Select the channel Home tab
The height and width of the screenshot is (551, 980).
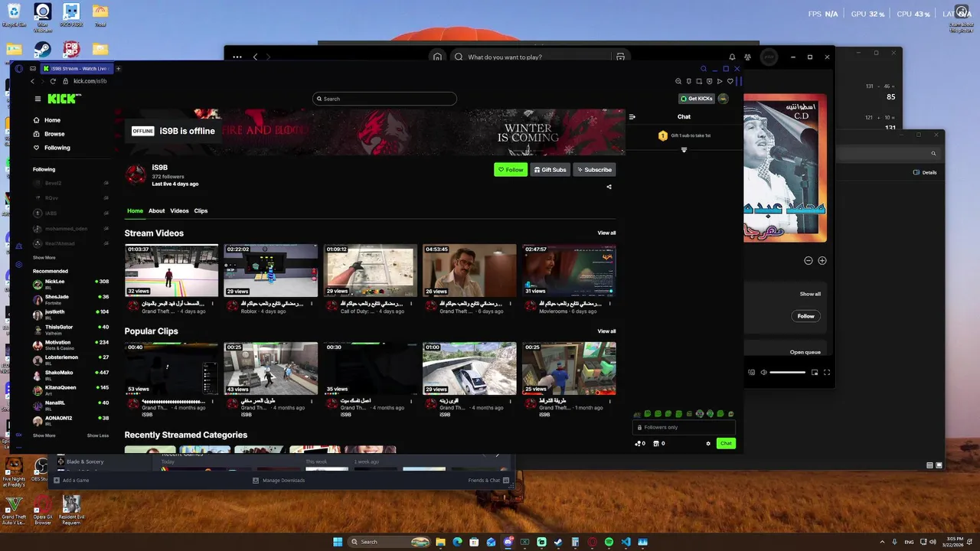point(135,210)
